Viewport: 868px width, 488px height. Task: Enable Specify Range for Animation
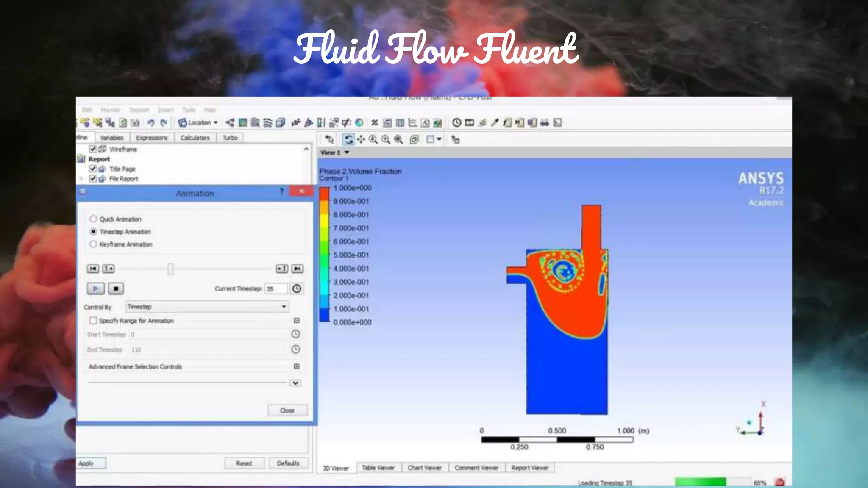point(93,321)
